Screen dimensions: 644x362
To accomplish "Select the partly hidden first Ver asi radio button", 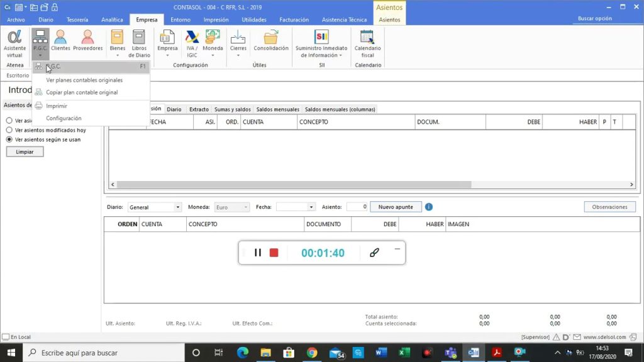I will pos(9,121).
